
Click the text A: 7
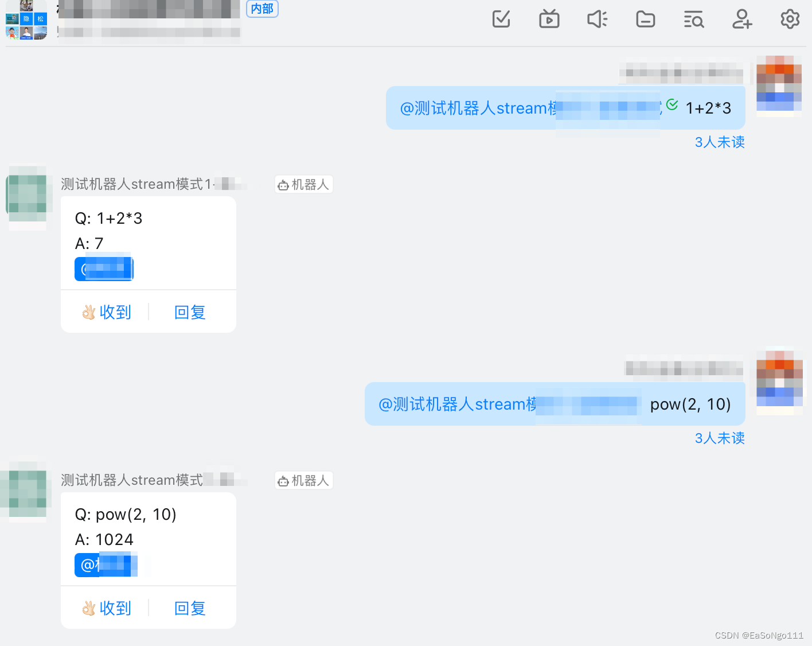pyautogui.click(x=89, y=244)
